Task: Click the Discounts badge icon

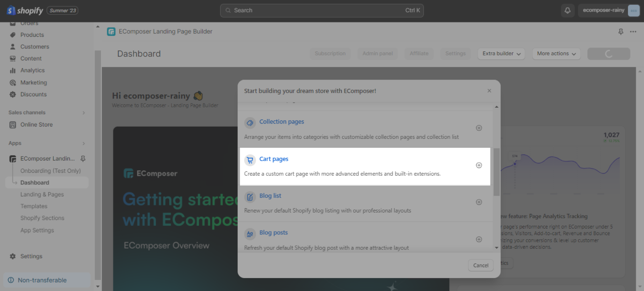Action: pos(13,94)
